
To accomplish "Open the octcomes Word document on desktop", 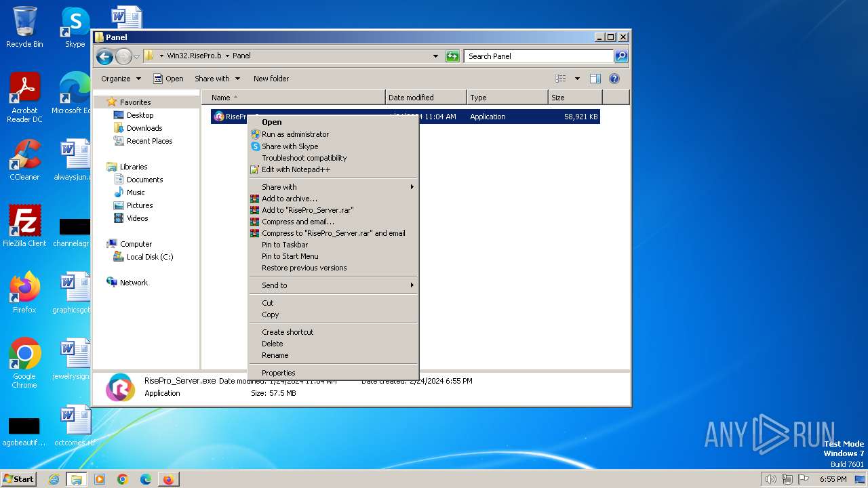I will click(x=75, y=426).
